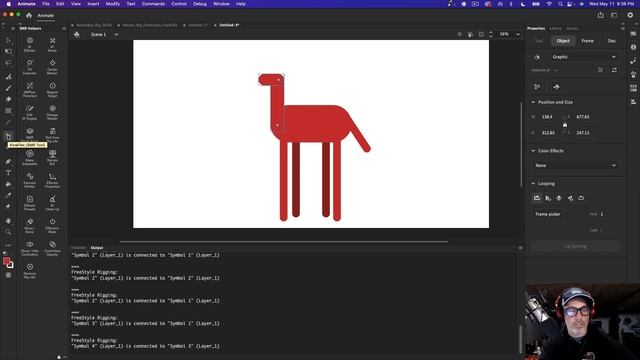Enable Play Reverse Once looping option
The width and height of the screenshot is (640, 360).
(570, 198)
